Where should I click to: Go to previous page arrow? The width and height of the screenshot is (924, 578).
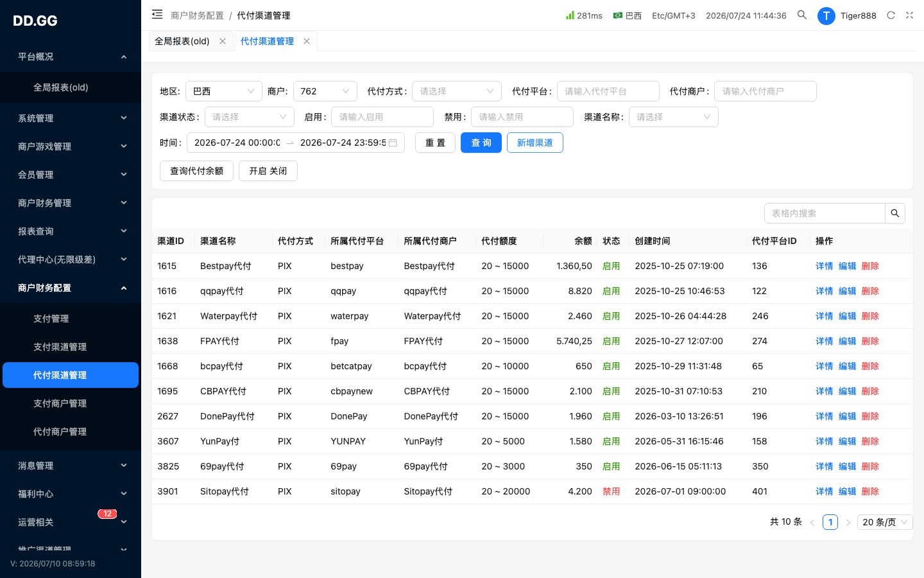[x=812, y=523]
